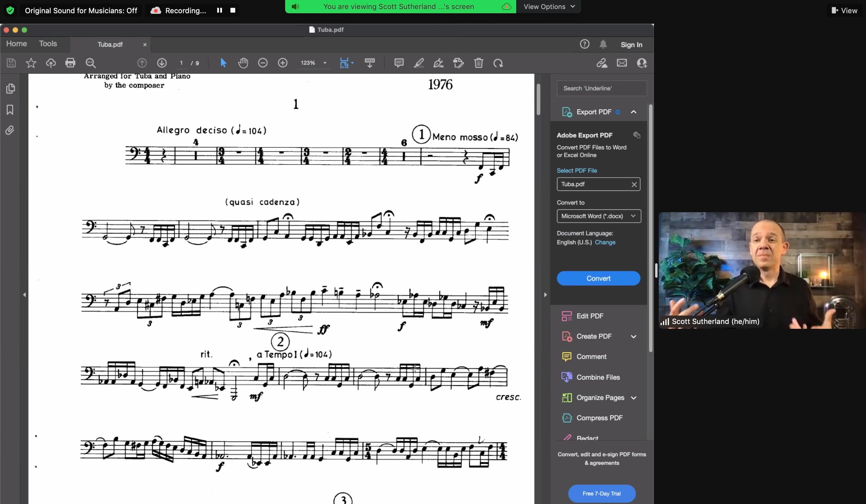This screenshot has width=866, height=504.
Task: Click the Delete trash can icon
Action: [x=478, y=63]
